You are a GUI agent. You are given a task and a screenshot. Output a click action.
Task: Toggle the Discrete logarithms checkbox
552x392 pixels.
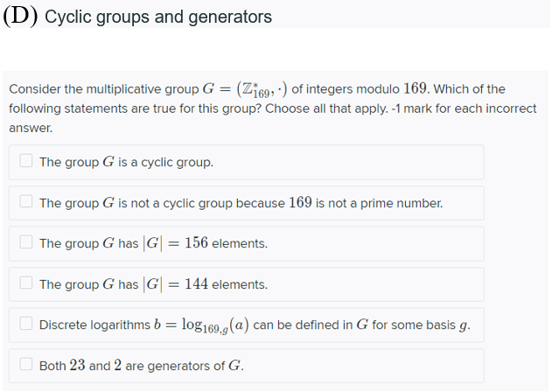click(x=26, y=324)
